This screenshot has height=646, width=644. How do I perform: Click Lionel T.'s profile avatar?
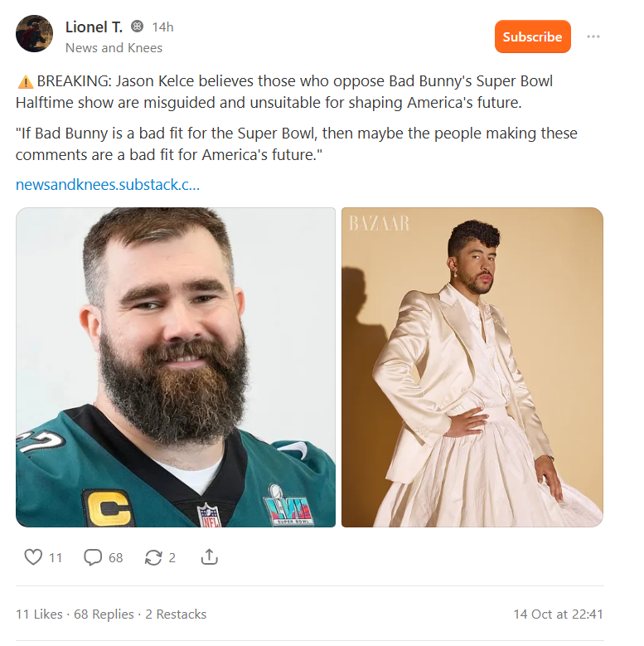(34, 34)
